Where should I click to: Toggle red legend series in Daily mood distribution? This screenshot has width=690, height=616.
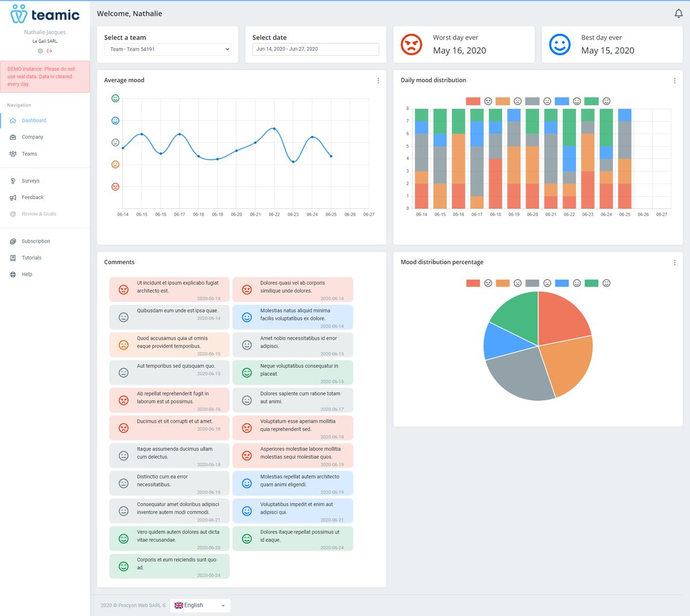tap(473, 101)
